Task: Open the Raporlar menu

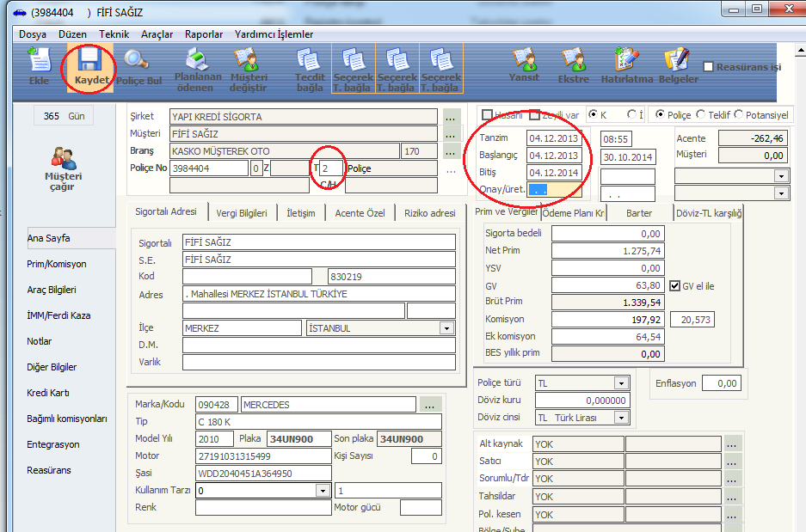Action: click(x=203, y=34)
